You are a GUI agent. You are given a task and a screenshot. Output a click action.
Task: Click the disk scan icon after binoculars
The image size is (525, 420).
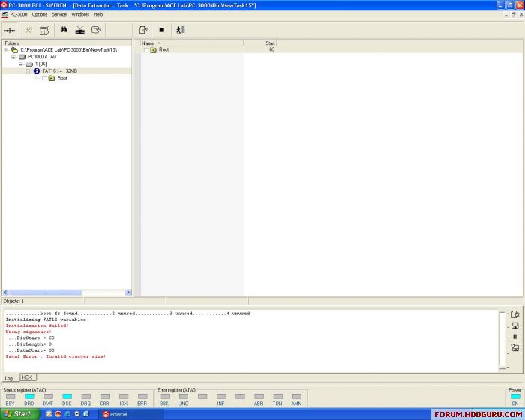point(79,30)
